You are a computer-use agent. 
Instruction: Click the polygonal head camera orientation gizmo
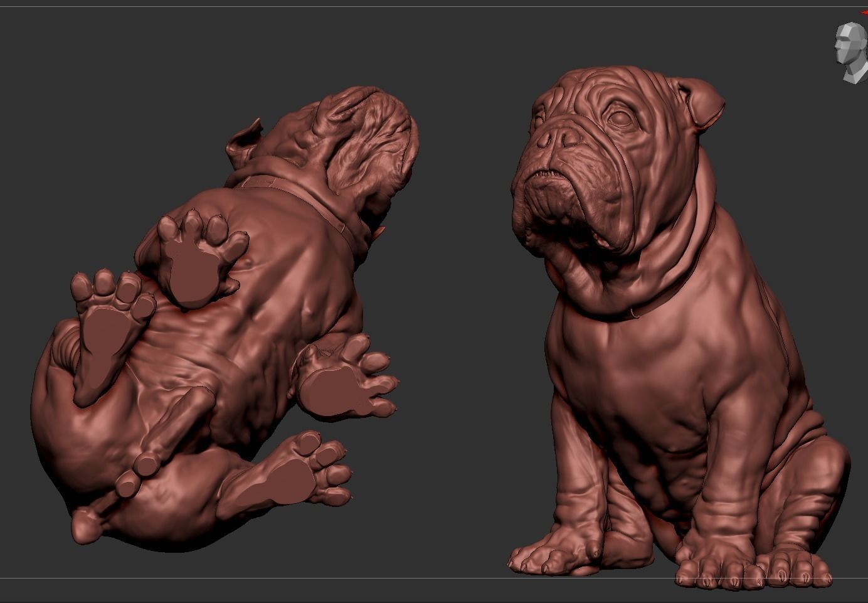click(851, 53)
